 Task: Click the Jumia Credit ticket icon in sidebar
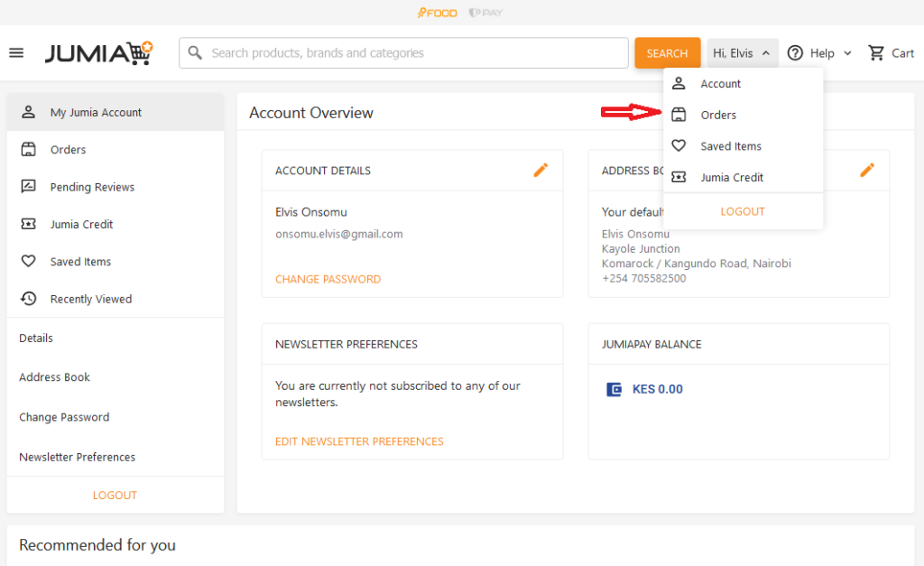click(28, 224)
